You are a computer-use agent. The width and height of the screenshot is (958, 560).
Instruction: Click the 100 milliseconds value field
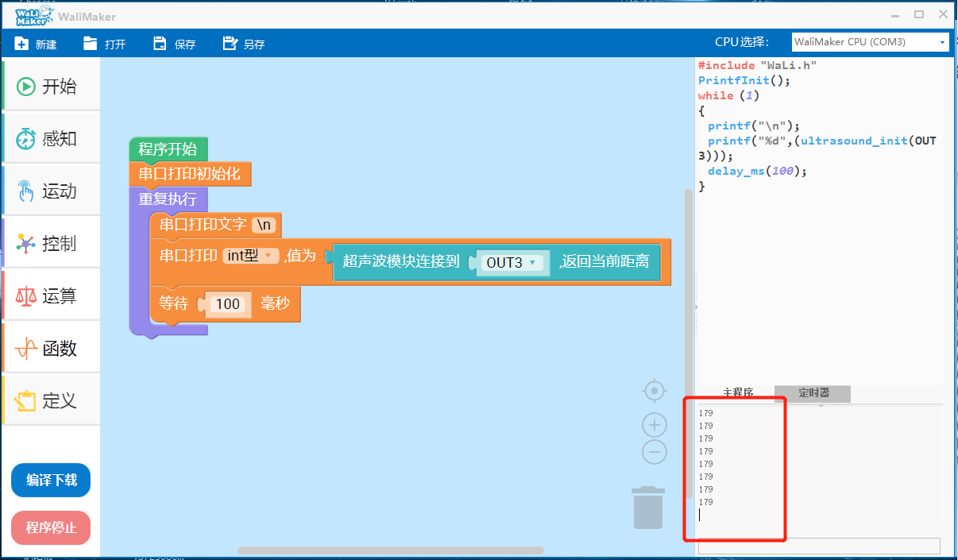point(228,304)
